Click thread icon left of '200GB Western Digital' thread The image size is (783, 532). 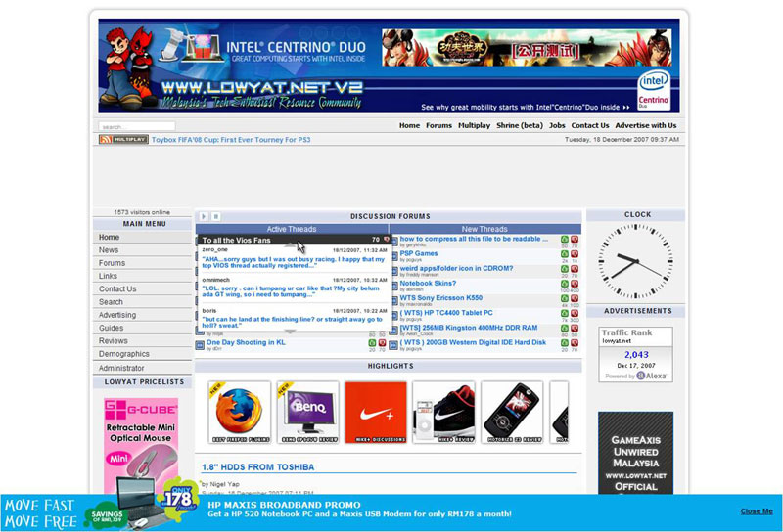[393, 345]
